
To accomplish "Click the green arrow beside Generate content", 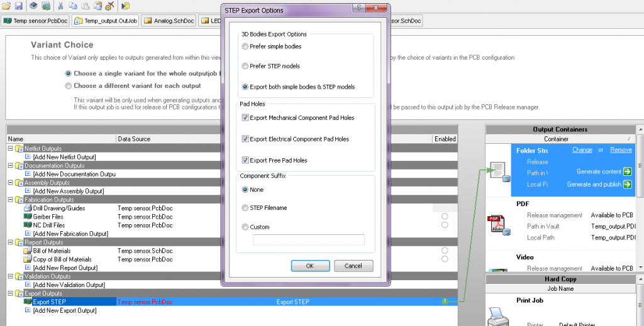I will [627, 171].
